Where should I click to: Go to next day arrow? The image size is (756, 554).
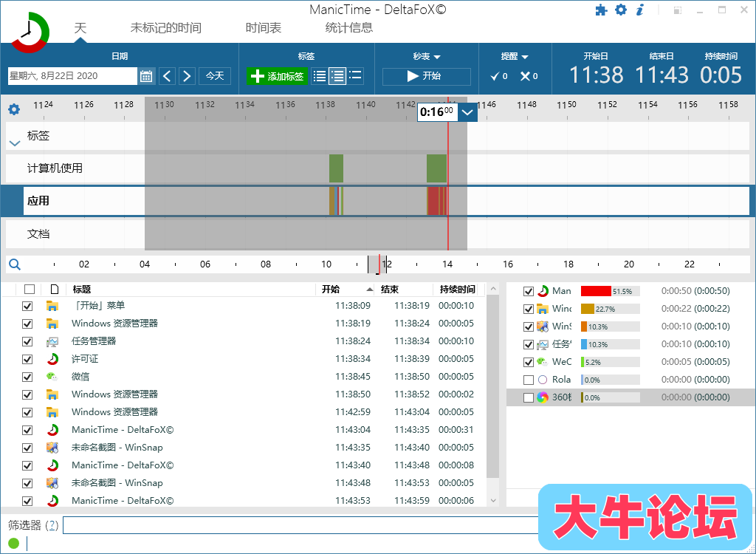tap(187, 76)
